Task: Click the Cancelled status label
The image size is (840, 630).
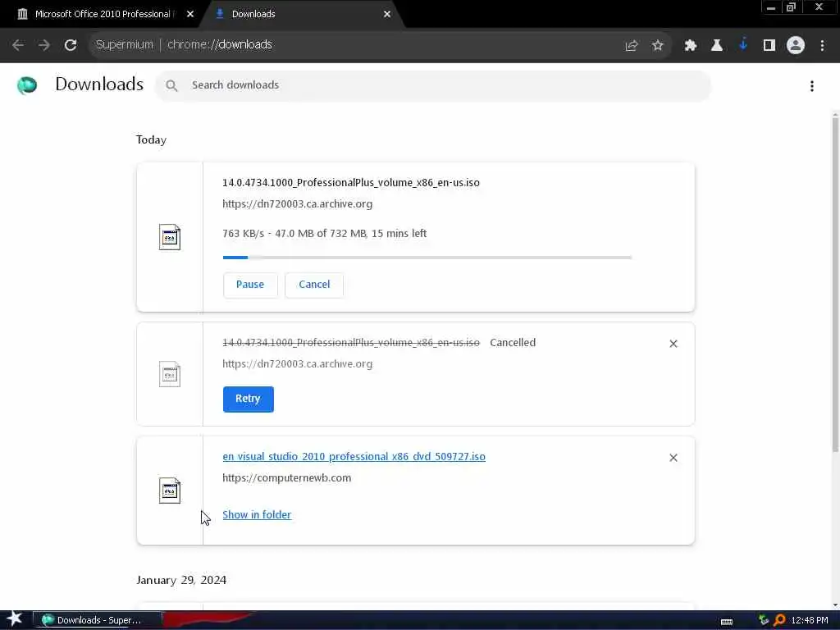Action: click(x=513, y=343)
